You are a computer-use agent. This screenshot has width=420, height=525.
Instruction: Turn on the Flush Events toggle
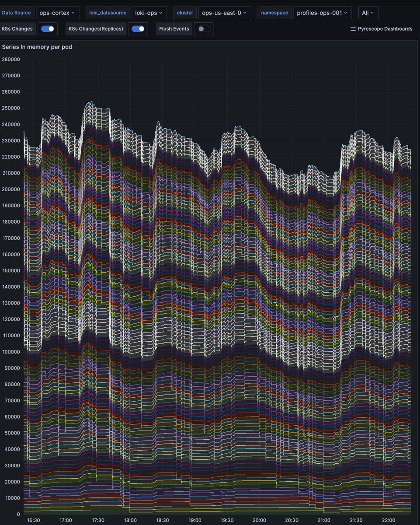pos(204,28)
